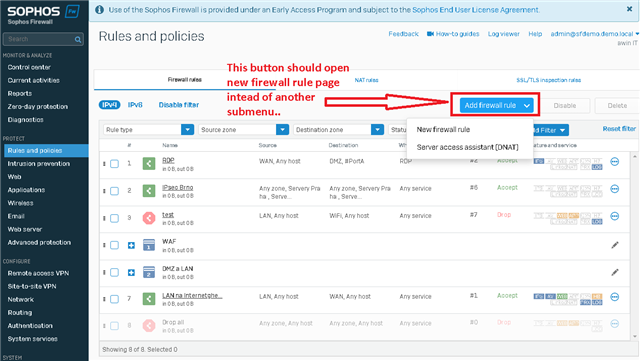The image size is (640, 361).
Task: Click How-to guides video icon
Action: [430, 34]
